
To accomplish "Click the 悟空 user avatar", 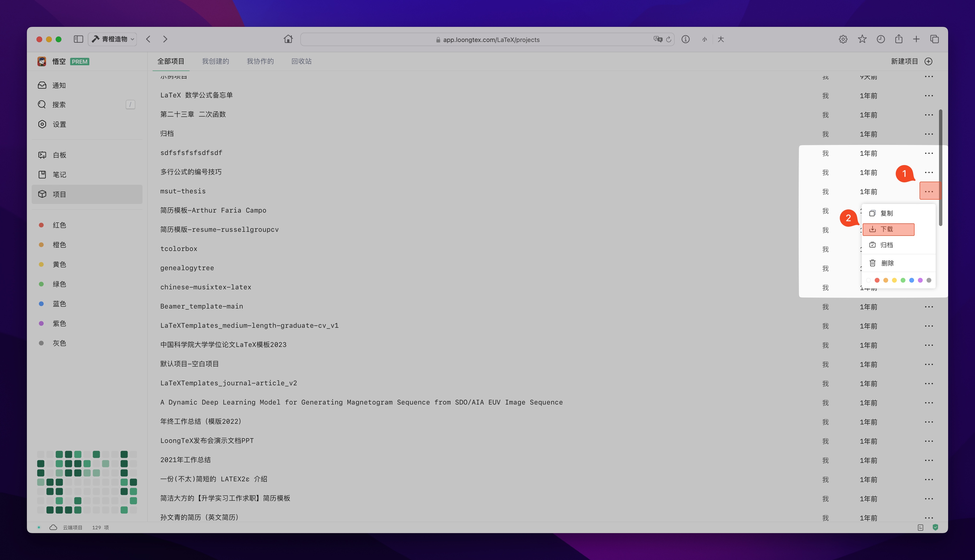I will tap(42, 61).
